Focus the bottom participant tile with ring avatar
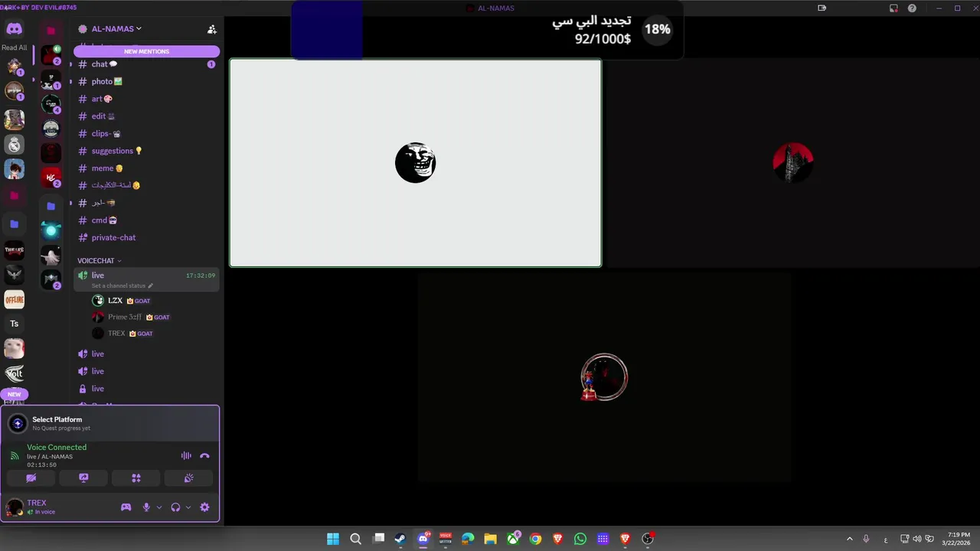This screenshot has width=980, height=551. [x=604, y=377]
